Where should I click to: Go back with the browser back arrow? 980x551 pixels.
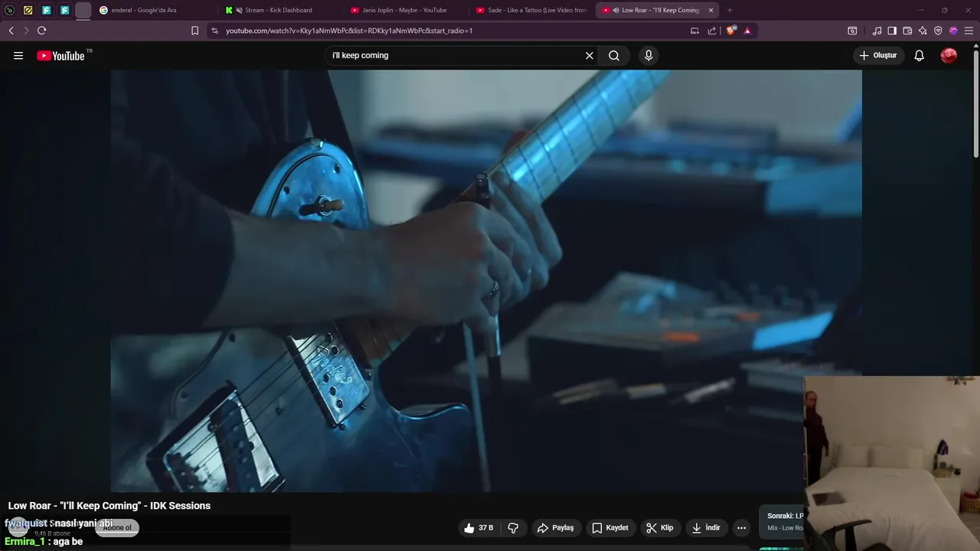pyautogui.click(x=11, y=31)
